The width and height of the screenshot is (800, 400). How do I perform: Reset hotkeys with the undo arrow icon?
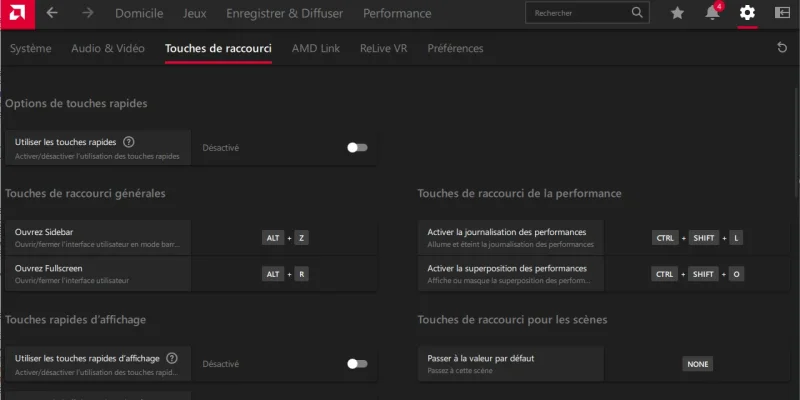[x=782, y=48]
